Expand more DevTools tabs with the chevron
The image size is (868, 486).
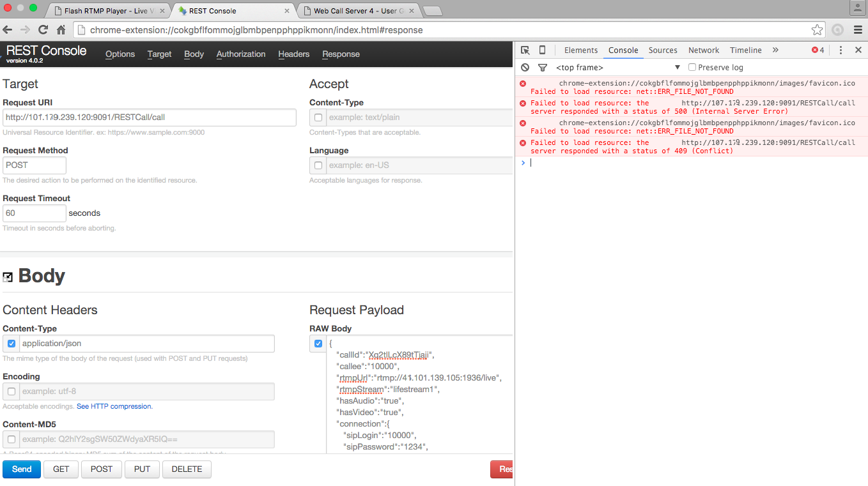(775, 50)
